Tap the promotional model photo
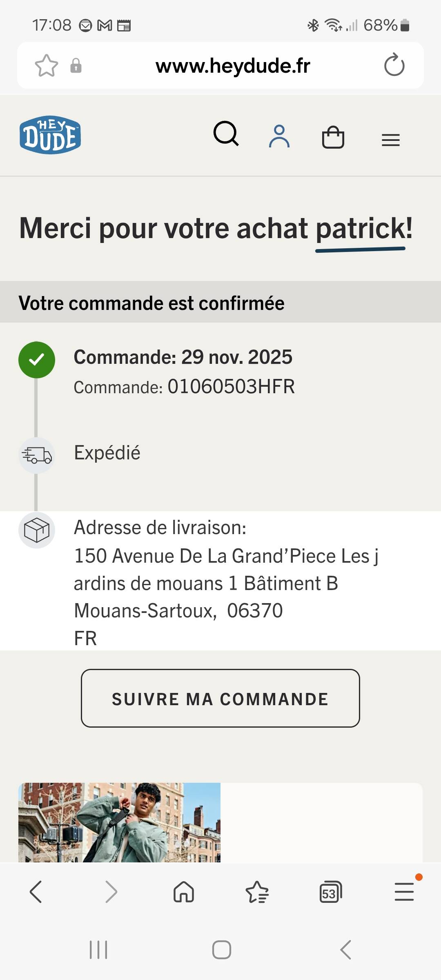 click(119, 822)
